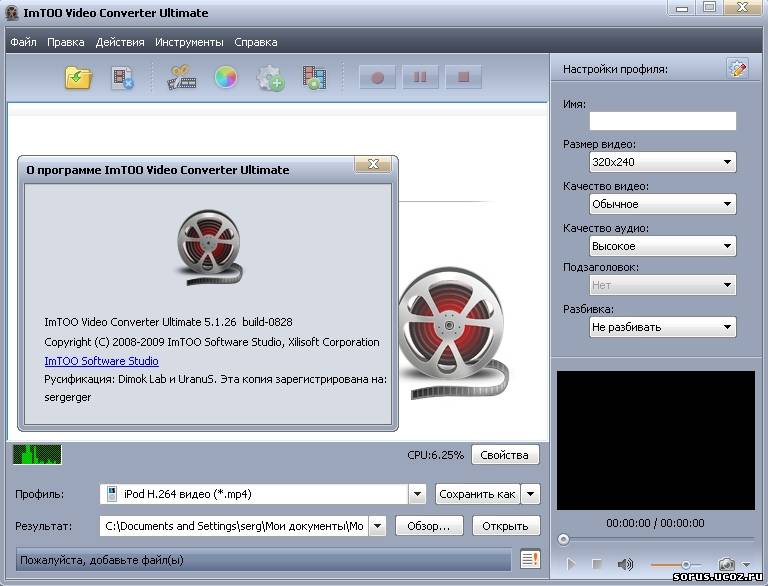768x586 pixels.
Task: Click the Add file folder icon
Action: coord(78,77)
